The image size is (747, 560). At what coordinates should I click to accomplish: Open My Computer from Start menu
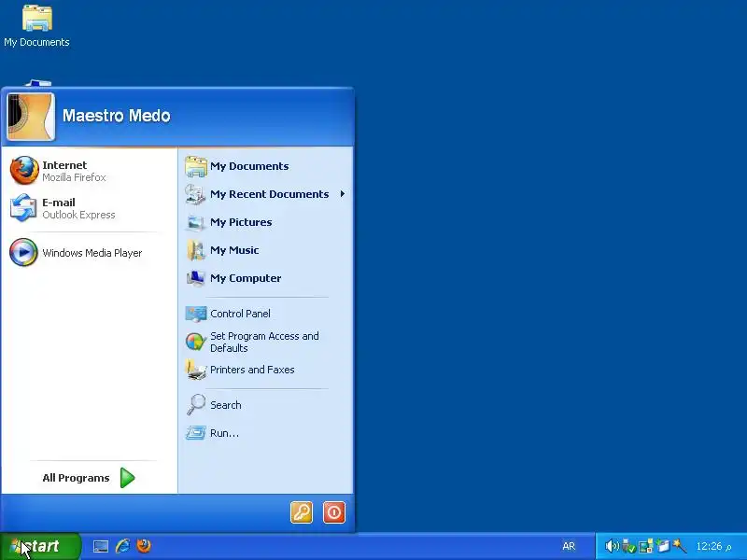[x=266, y=278]
